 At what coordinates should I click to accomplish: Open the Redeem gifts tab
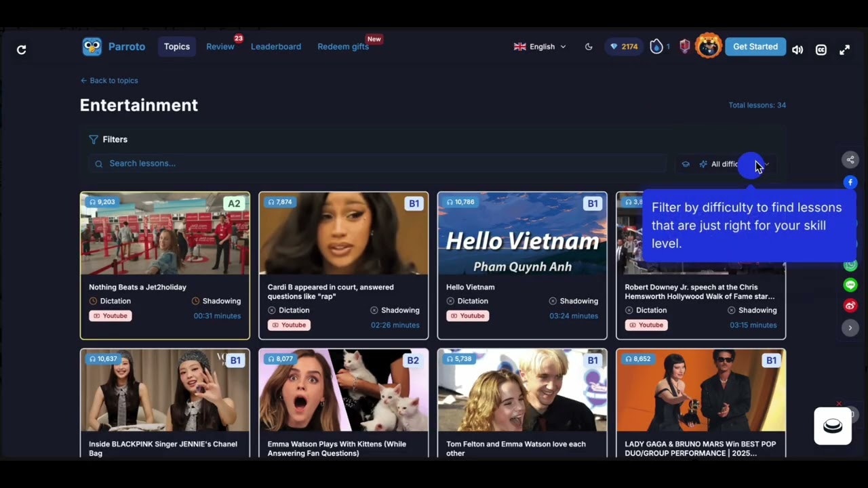click(x=343, y=47)
